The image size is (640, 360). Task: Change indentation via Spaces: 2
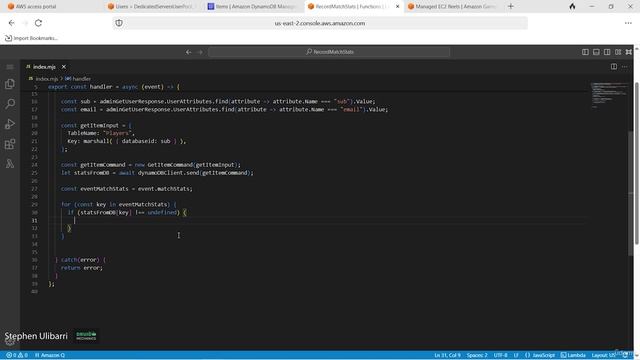pyautogui.click(x=477, y=355)
